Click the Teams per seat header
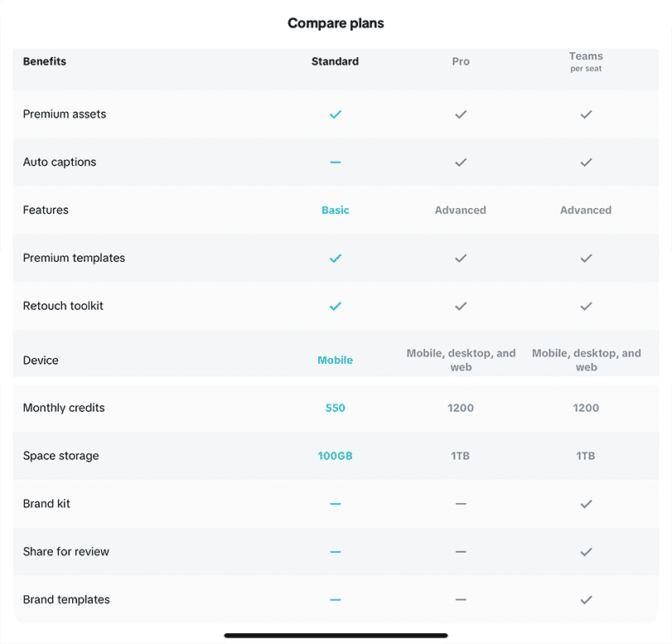 tap(586, 61)
